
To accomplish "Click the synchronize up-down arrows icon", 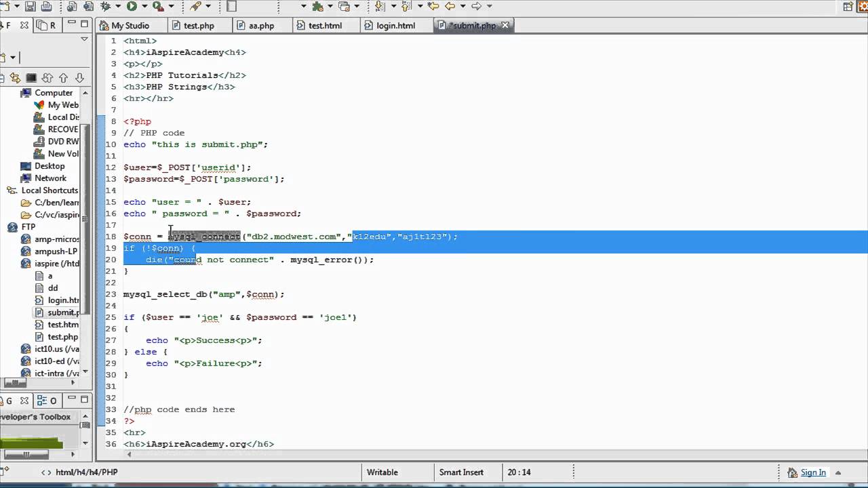I will tap(47, 78).
